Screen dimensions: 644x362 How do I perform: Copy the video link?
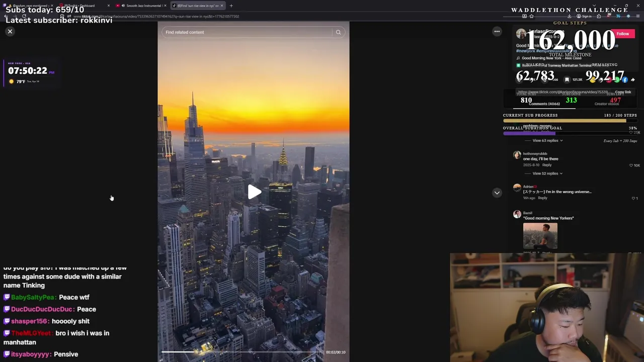(622, 92)
